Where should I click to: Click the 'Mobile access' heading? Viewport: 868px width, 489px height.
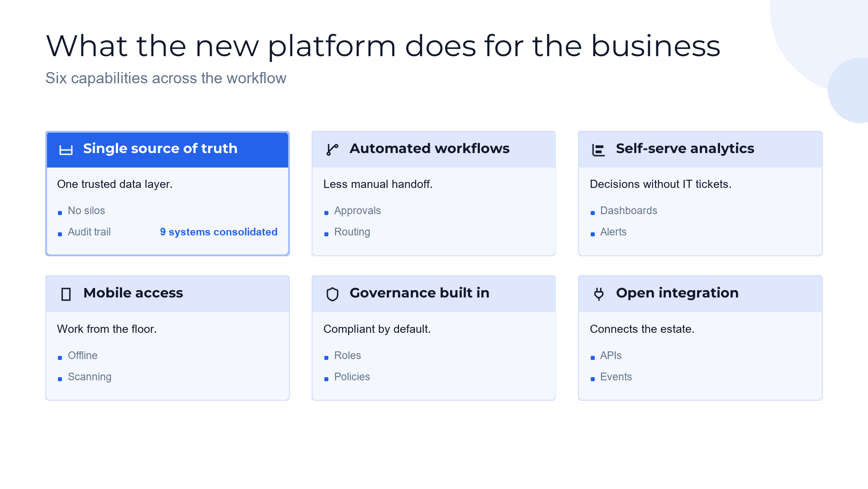coord(133,293)
